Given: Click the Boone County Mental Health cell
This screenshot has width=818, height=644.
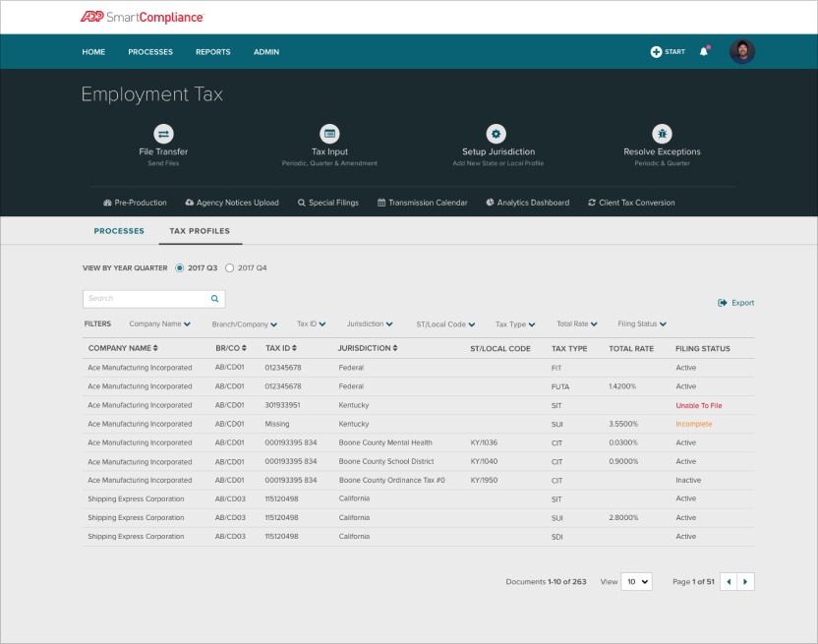Looking at the screenshot, I should click(385, 442).
